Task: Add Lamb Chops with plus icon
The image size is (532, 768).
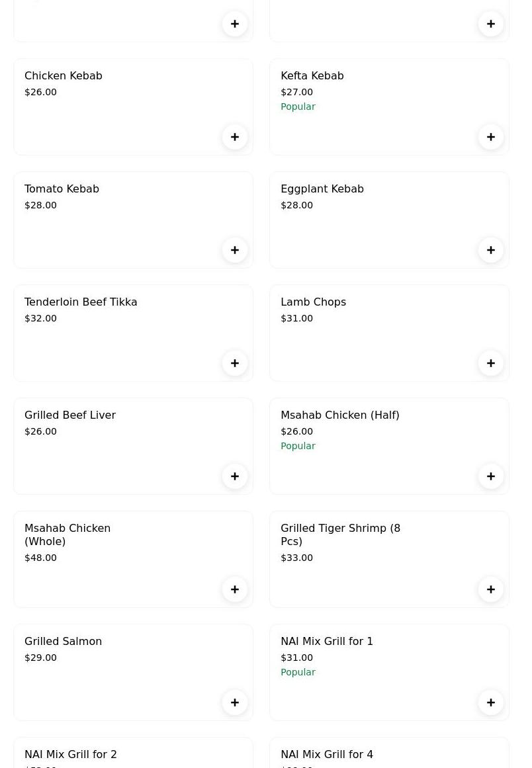Action: pyautogui.click(x=491, y=363)
